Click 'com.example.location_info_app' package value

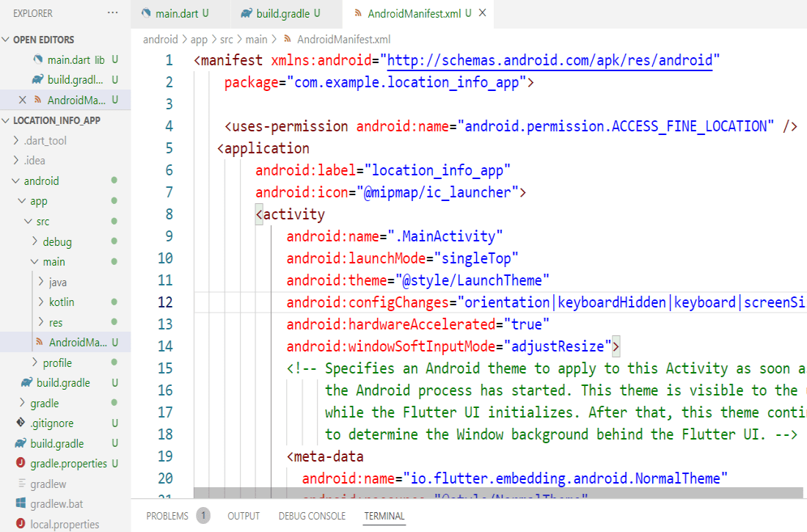(x=406, y=82)
